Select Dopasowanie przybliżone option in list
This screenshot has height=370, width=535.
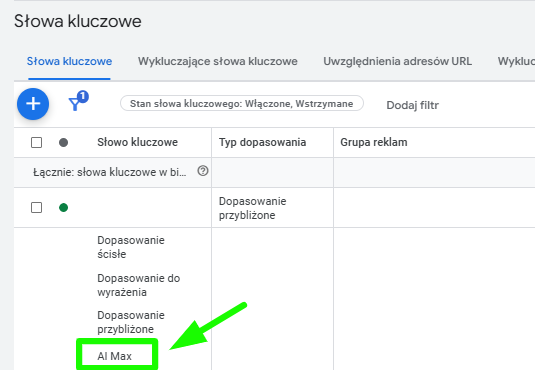131,322
